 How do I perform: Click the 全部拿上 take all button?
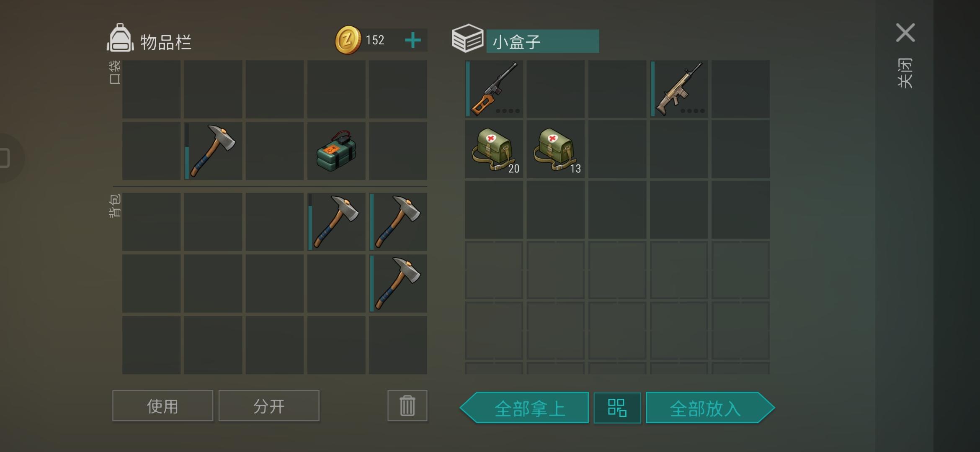point(524,408)
